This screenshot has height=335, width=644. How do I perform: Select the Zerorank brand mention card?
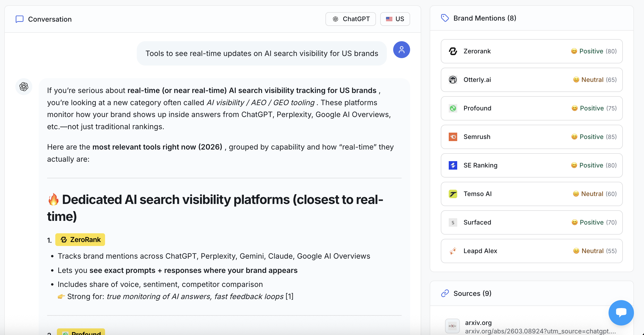(x=532, y=51)
